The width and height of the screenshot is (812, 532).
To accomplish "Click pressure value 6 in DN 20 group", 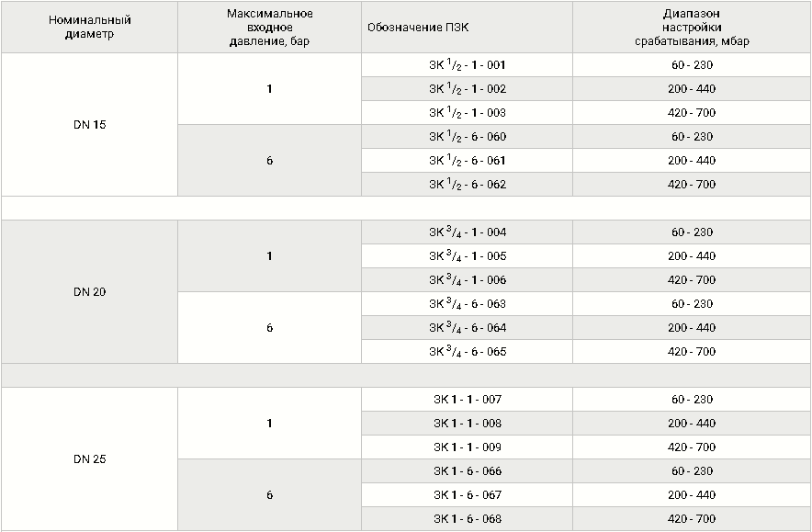I will tap(269, 327).
